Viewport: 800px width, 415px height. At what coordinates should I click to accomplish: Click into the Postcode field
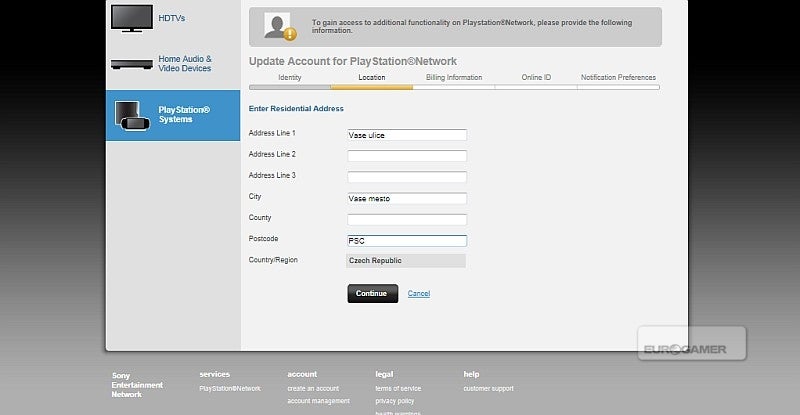tap(407, 240)
